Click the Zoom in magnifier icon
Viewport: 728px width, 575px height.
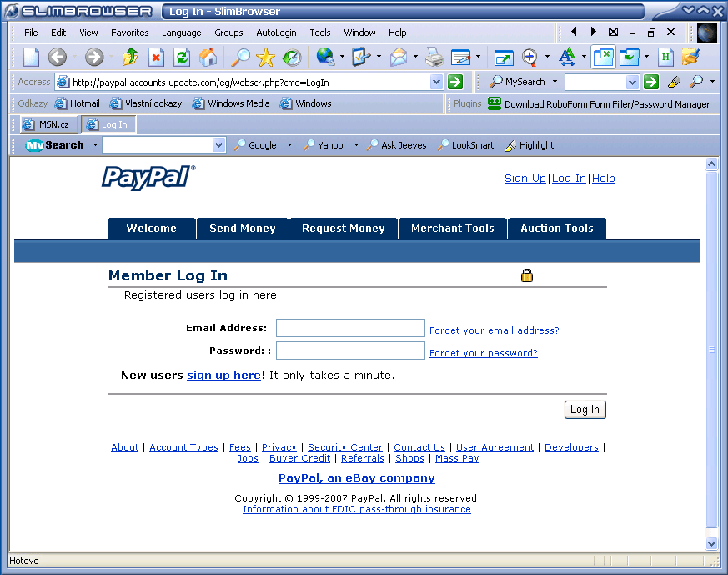pos(530,57)
